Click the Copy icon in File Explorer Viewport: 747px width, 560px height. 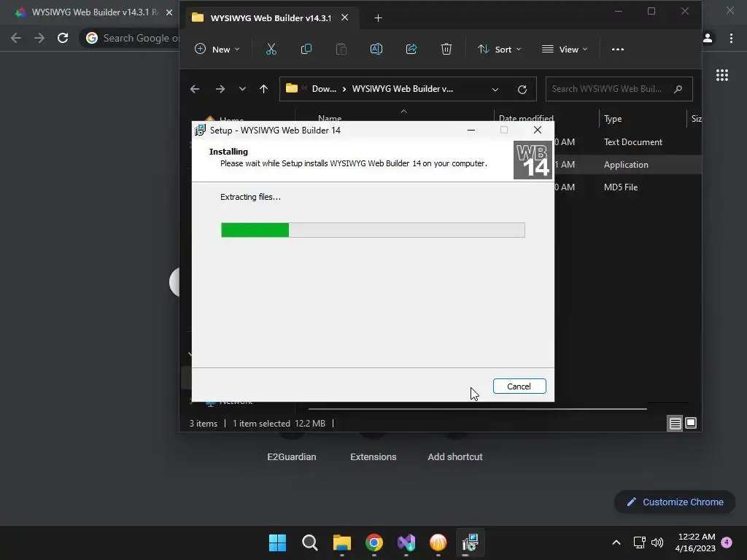tap(306, 49)
